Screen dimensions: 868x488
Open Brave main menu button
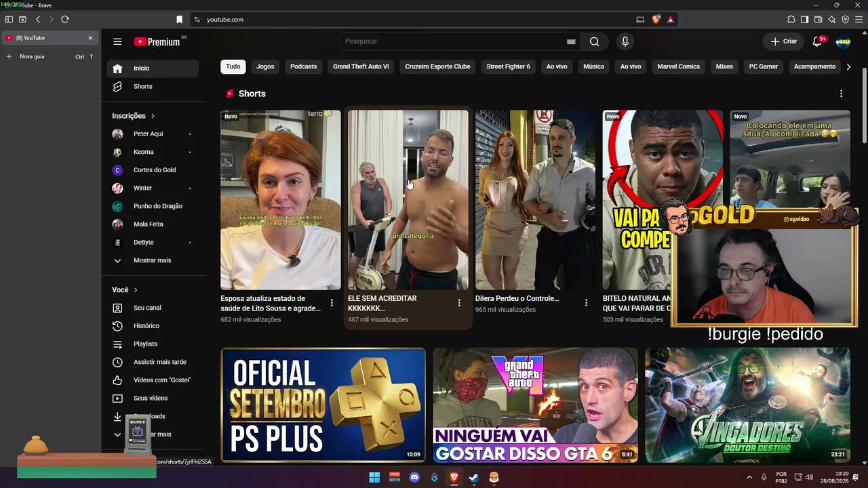[x=859, y=20]
